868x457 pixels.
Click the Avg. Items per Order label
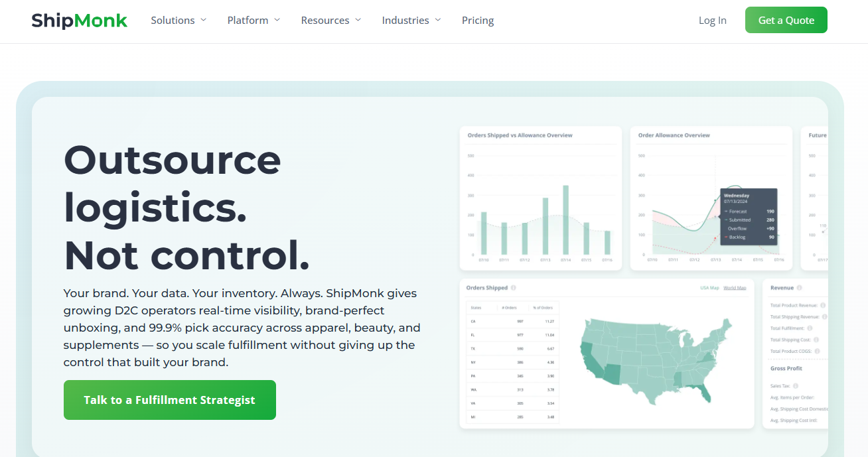click(x=792, y=397)
